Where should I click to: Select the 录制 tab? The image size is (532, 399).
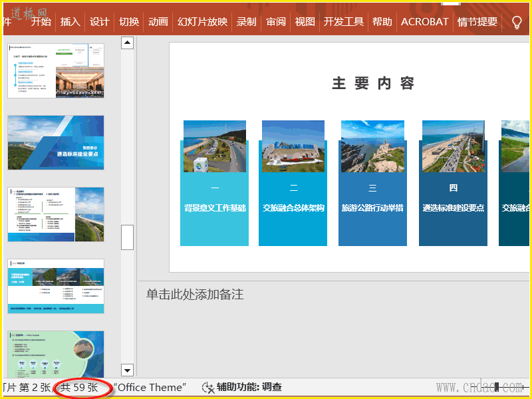point(246,22)
